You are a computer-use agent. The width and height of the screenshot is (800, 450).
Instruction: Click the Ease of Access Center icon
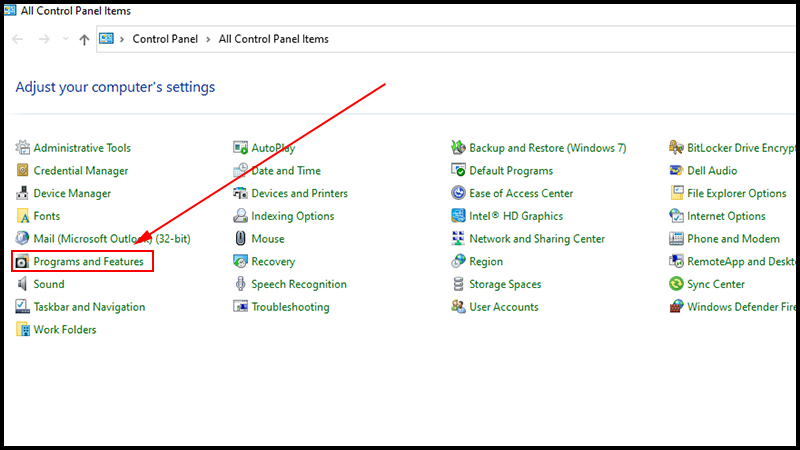[459, 194]
